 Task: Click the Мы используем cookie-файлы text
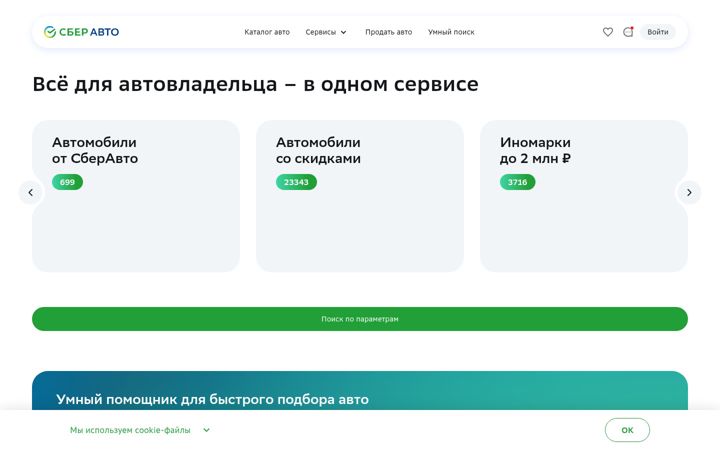point(130,430)
